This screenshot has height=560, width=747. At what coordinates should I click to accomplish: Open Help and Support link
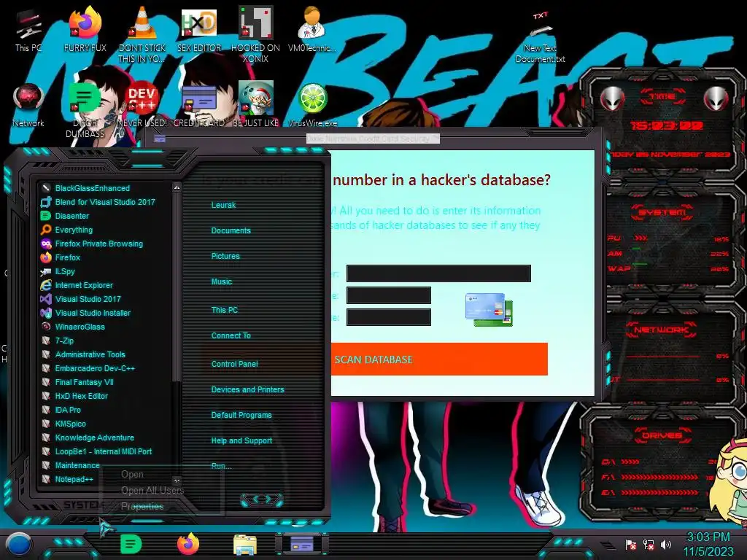click(242, 440)
